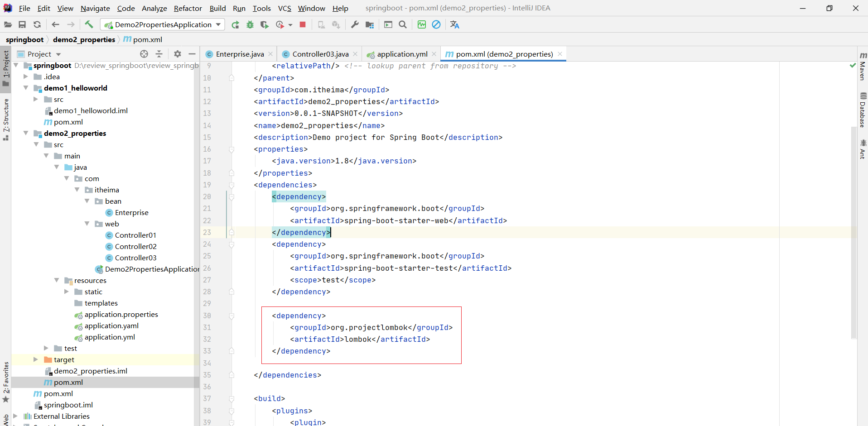Fold the properties block at line 16
Image resolution: width=868 pixels, height=426 pixels.
point(231,149)
